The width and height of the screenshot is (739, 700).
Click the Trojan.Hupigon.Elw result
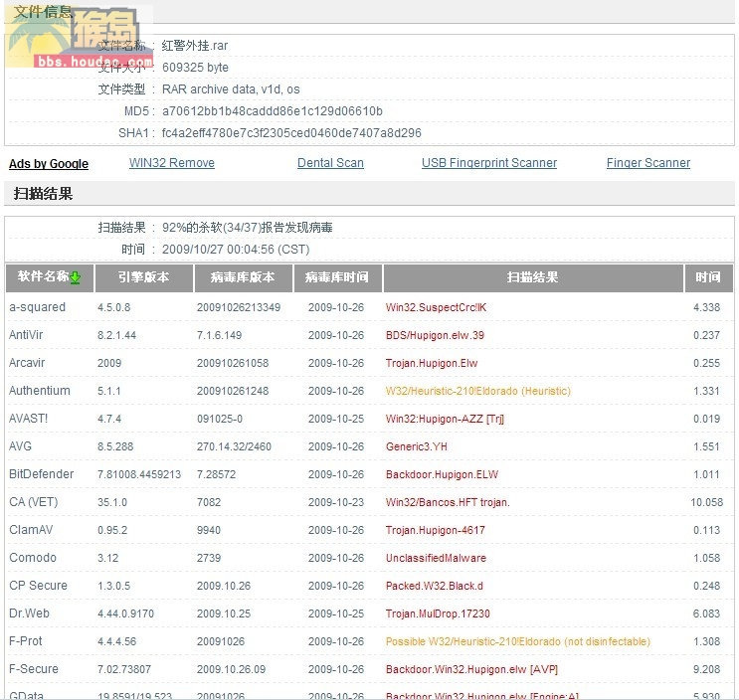point(432,363)
